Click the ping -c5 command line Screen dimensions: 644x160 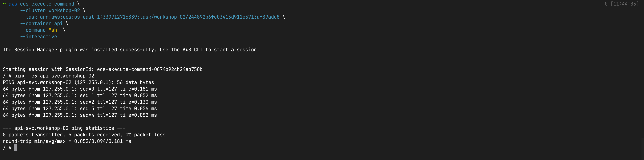tap(54, 76)
